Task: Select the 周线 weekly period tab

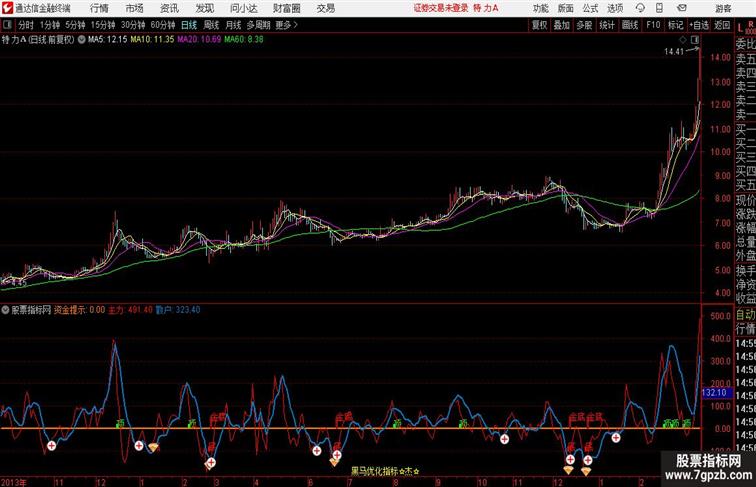Action: point(211,25)
